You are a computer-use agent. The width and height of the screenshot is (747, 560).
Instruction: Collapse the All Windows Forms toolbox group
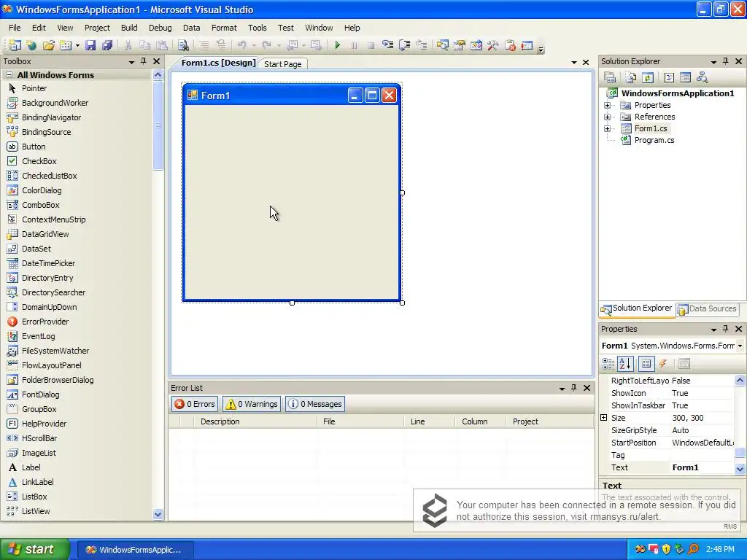(9, 75)
